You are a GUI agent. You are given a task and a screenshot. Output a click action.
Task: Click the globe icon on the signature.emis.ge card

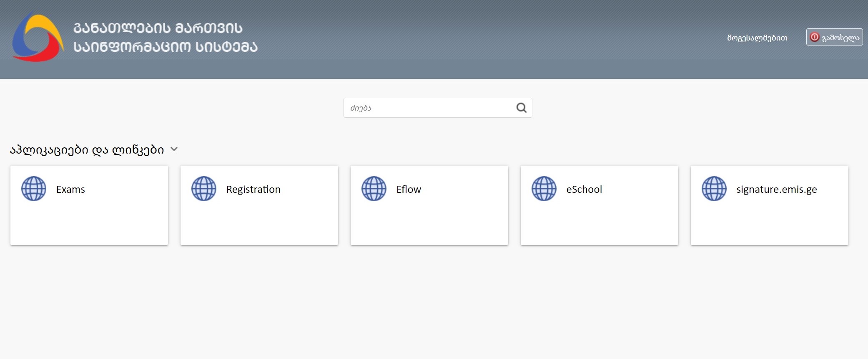(714, 189)
